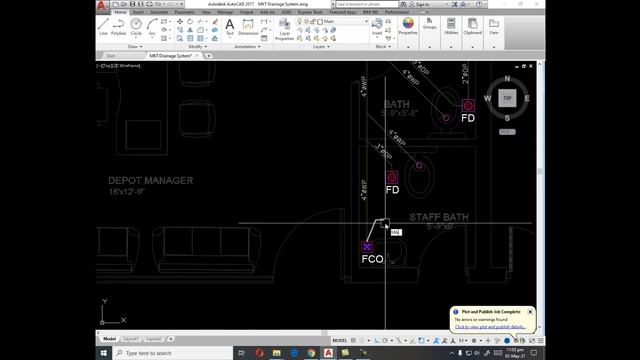640x360 pixels.
Task: Switch to the Annotate ribbon tab
Action: tap(160, 12)
